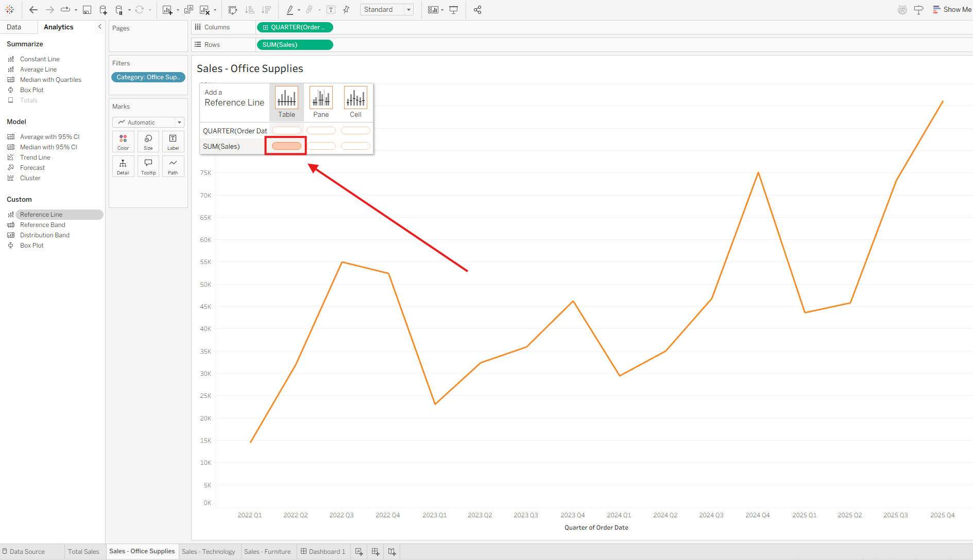Image resolution: width=973 pixels, height=560 pixels.
Task: Click the Share workbook icon
Action: [477, 10]
